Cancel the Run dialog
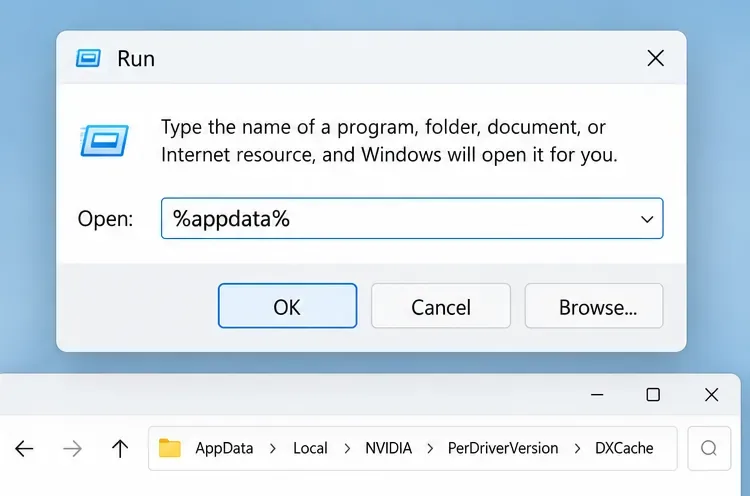Screen dimensions: 750x496 tap(441, 306)
